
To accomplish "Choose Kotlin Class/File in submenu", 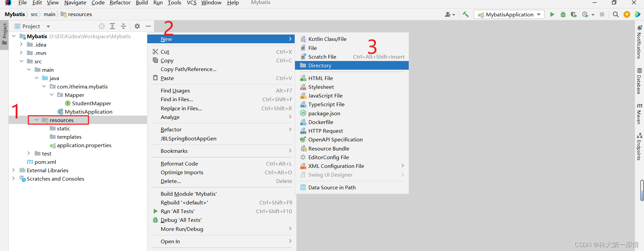I will point(352,39).
